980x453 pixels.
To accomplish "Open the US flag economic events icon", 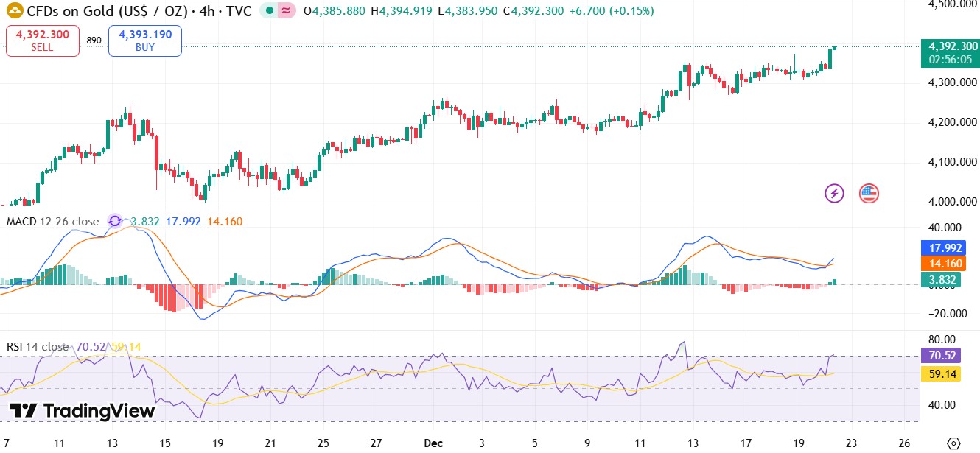I will pyautogui.click(x=869, y=193).
